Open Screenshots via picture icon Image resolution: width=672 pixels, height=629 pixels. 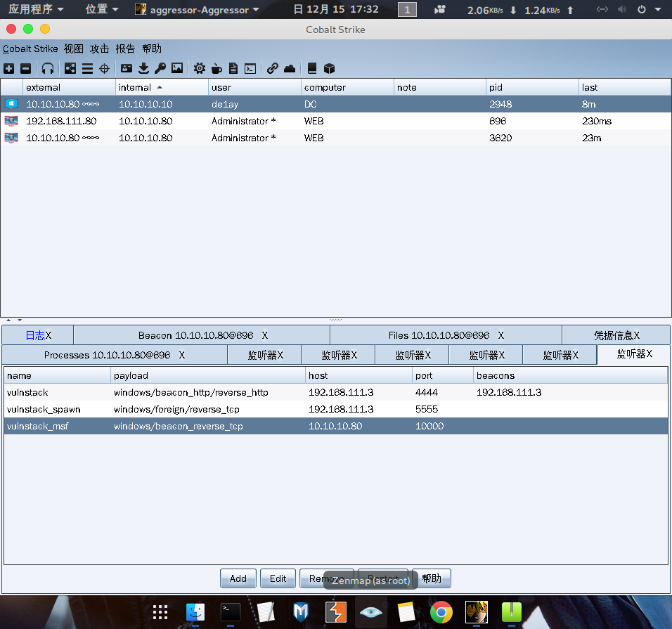click(x=177, y=68)
